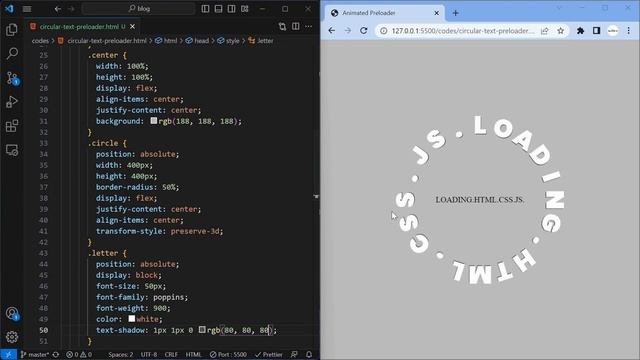
Task: Reload the browser page
Action: pyautogui.click(x=363, y=31)
